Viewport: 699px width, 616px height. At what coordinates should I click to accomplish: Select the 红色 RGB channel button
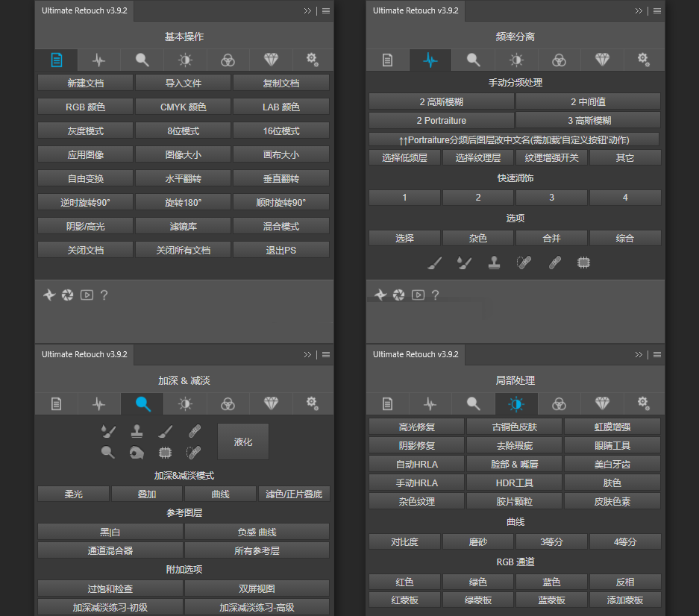[x=404, y=582]
